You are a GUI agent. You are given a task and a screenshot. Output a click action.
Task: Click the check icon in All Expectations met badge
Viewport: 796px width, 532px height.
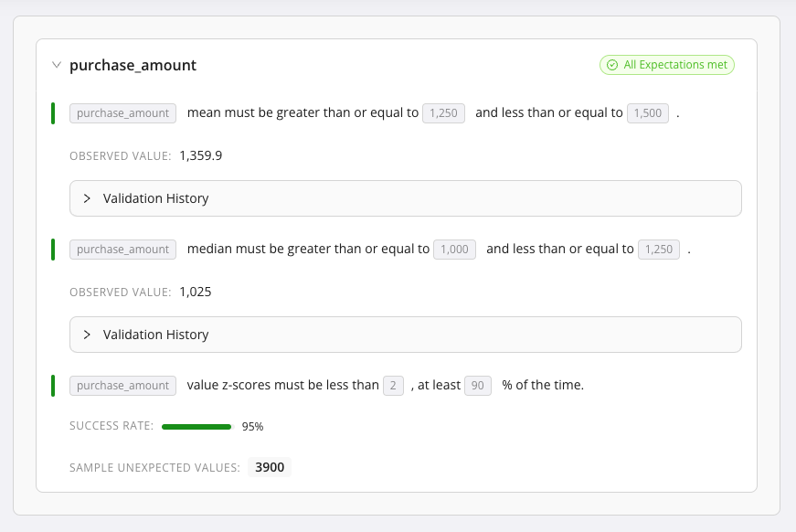click(x=610, y=65)
